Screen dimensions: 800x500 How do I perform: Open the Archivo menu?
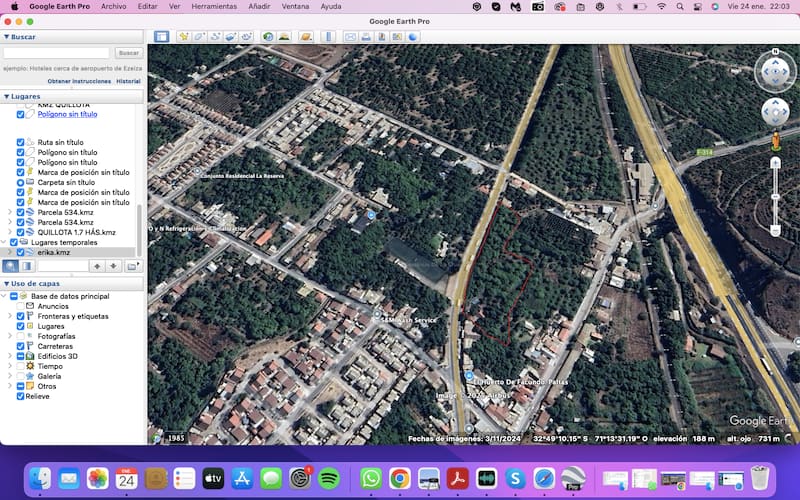113,7
